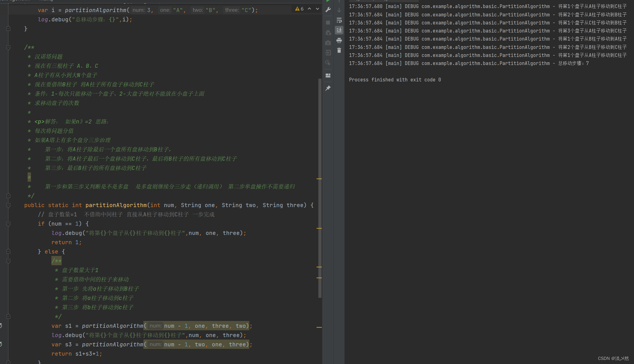Collapse the Javadoc comment starting with 汉诺塔问题
Screen dimensions: 634x364
pos(8,47)
